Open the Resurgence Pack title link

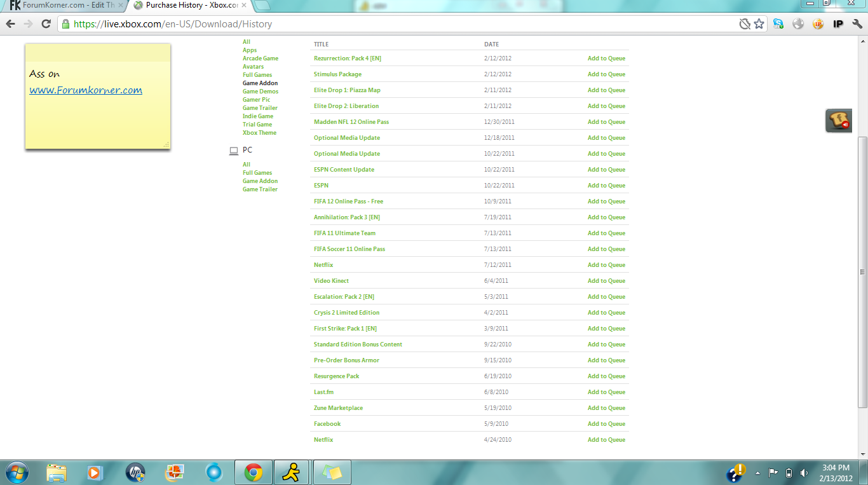click(336, 376)
